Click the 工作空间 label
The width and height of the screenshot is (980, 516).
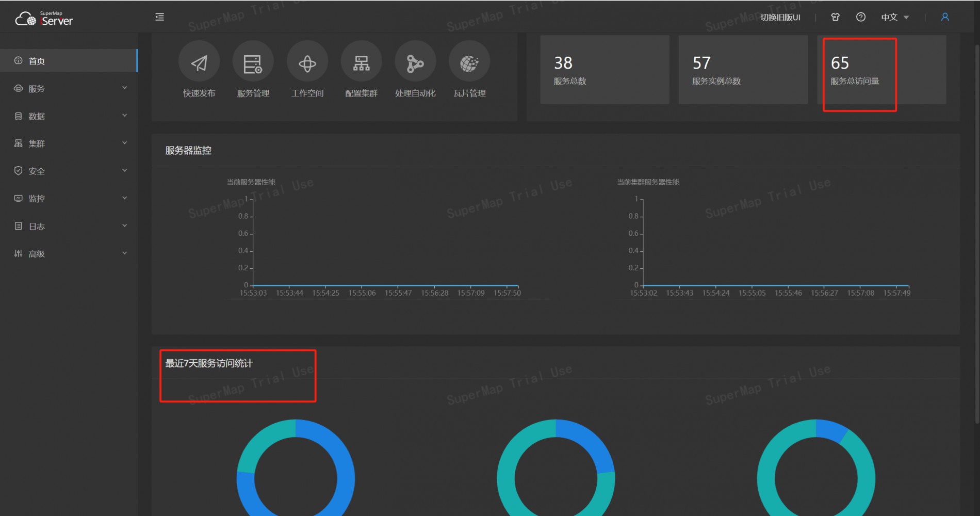click(x=307, y=93)
